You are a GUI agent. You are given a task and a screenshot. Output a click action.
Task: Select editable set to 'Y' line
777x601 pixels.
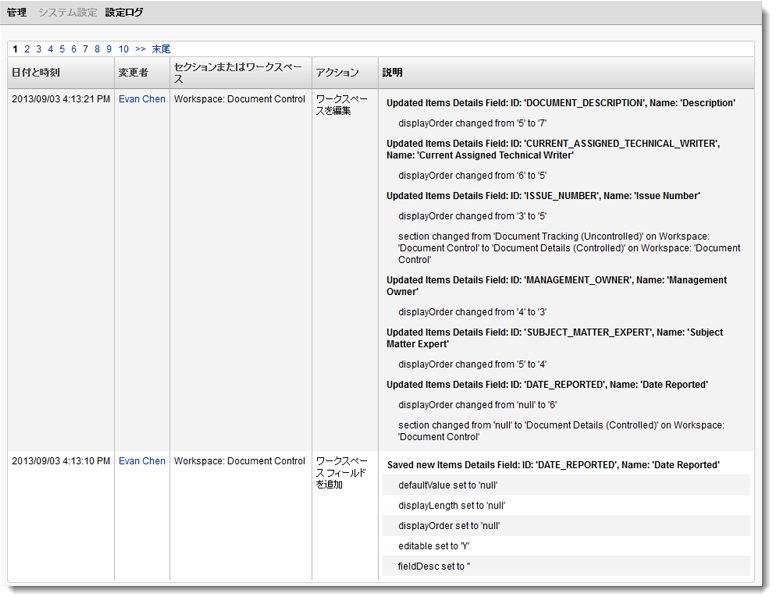click(x=566, y=546)
